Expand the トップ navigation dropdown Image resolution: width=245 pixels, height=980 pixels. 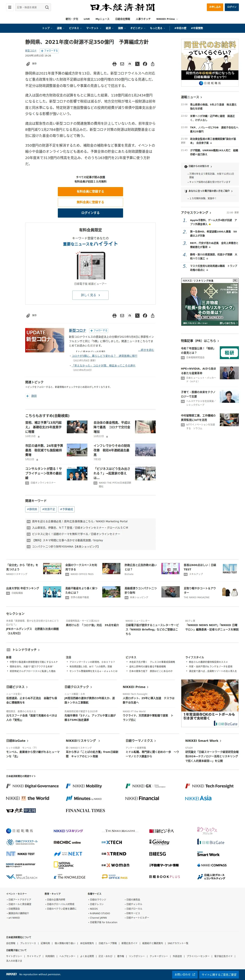tap(47, 28)
